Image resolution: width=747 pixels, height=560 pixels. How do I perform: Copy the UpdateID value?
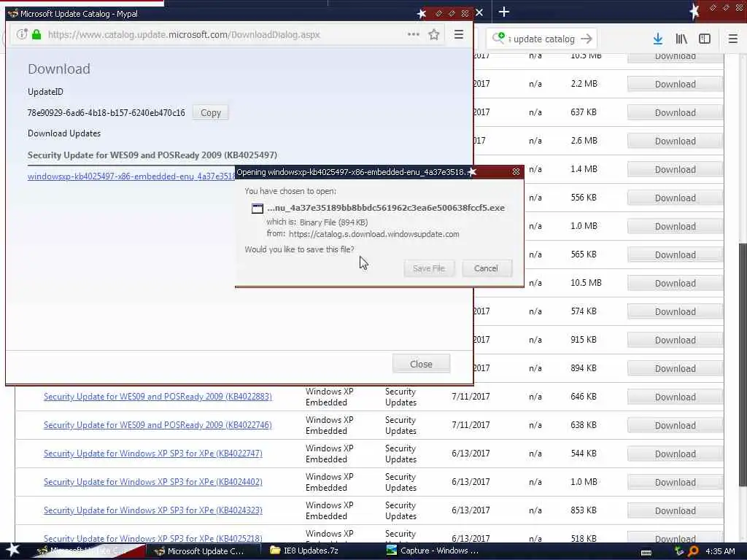[x=211, y=113]
